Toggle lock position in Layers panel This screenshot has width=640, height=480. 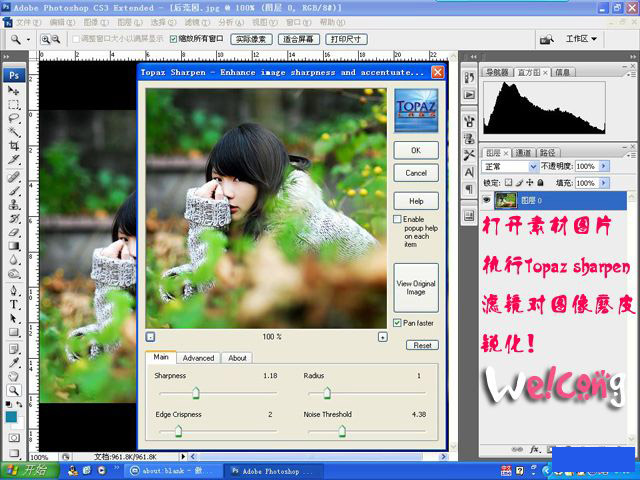[530, 183]
